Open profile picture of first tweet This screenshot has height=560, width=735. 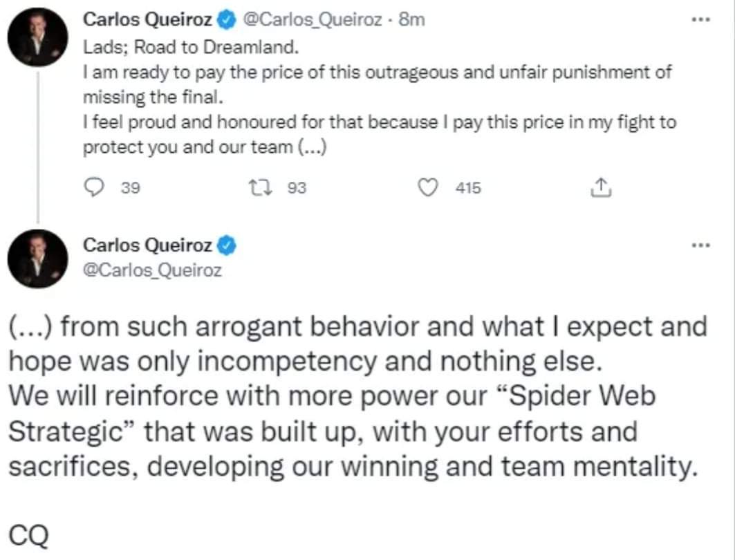pos(37,37)
